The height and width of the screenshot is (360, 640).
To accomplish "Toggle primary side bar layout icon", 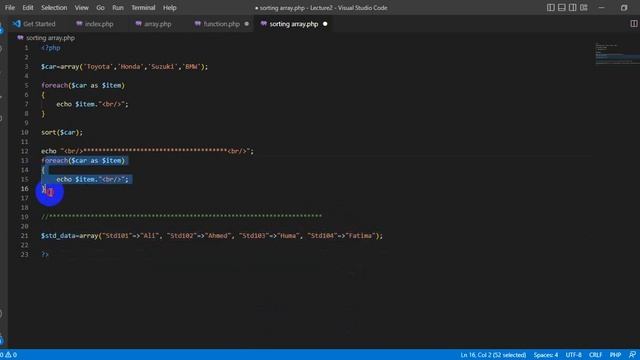I will click(551, 8).
